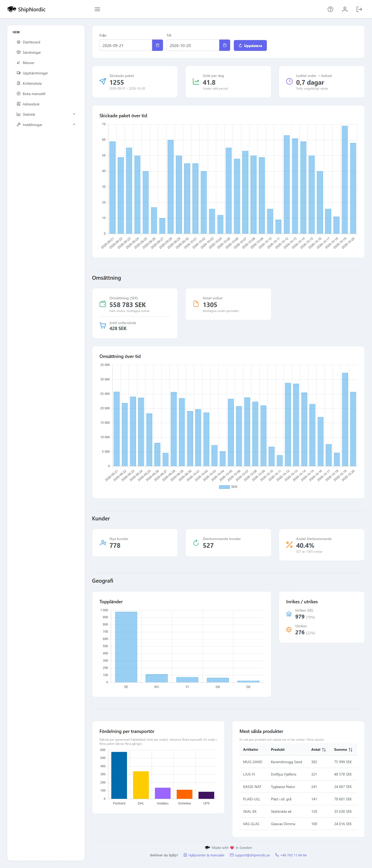Image resolution: width=372 pixels, height=868 pixels.
Task: Click the SE bar in Toppländer chart
Action: coord(126,647)
